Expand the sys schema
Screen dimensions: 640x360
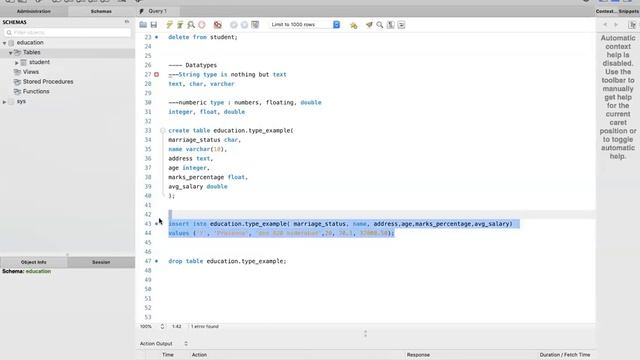[4, 102]
